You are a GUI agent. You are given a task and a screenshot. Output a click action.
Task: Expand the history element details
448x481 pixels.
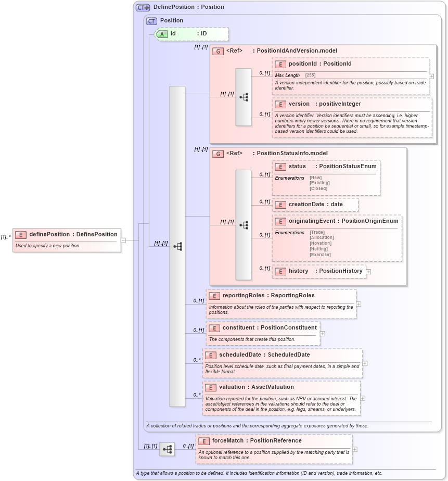(368, 271)
